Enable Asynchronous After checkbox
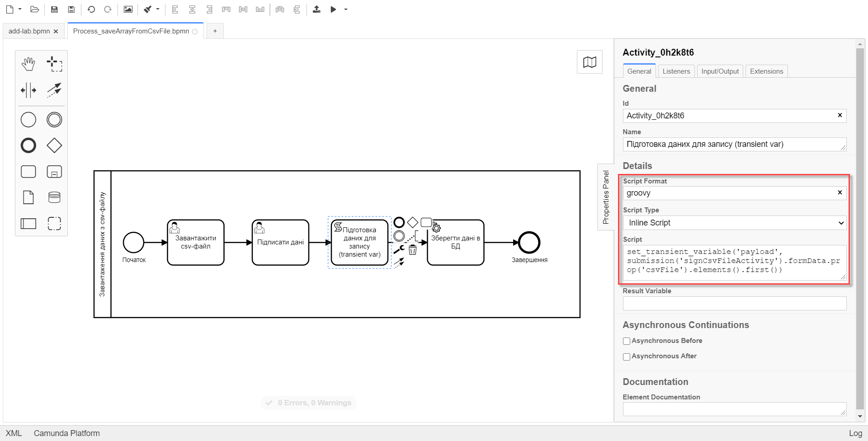The width and height of the screenshot is (868, 441). (627, 357)
